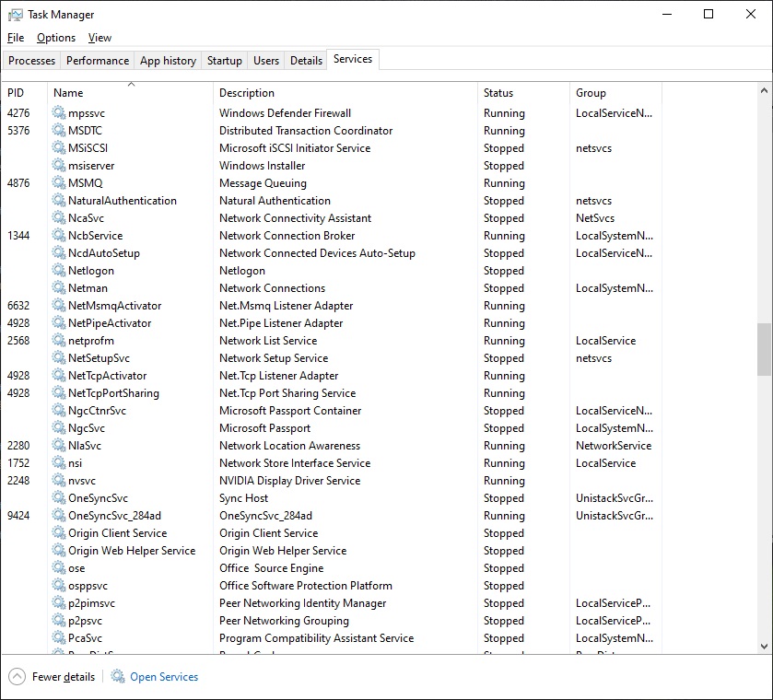Switch to the Startup tab
Image resolution: width=773 pixels, height=700 pixels.
point(224,60)
